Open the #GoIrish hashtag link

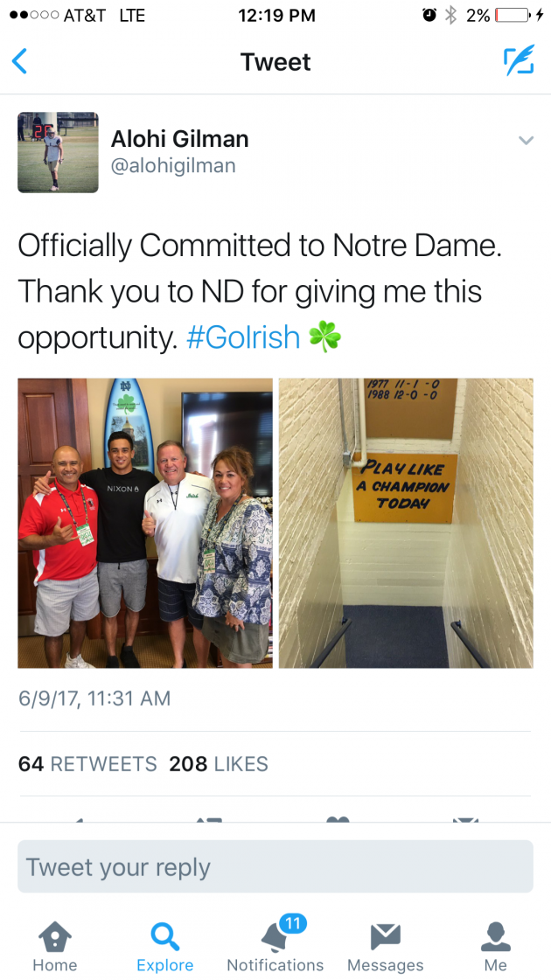(243, 337)
